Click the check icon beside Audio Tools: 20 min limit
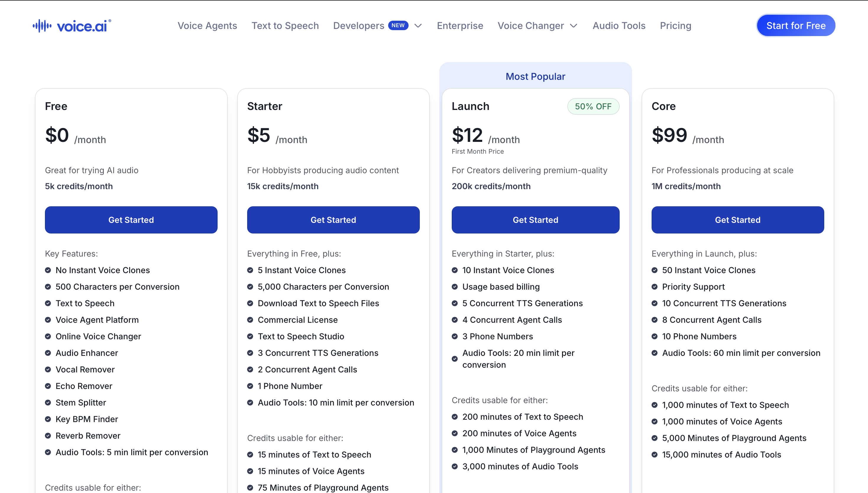Viewport: 868px width, 493px height. 454,359
